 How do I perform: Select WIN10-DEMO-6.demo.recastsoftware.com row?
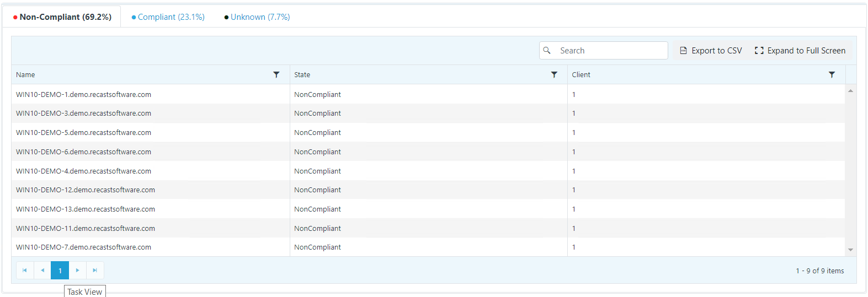point(428,152)
